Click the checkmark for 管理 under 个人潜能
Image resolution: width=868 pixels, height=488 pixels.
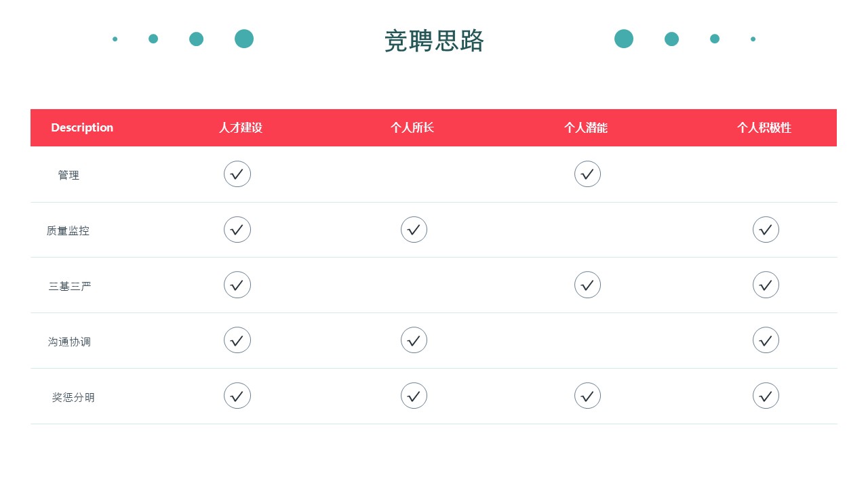pyautogui.click(x=587, y=174)
